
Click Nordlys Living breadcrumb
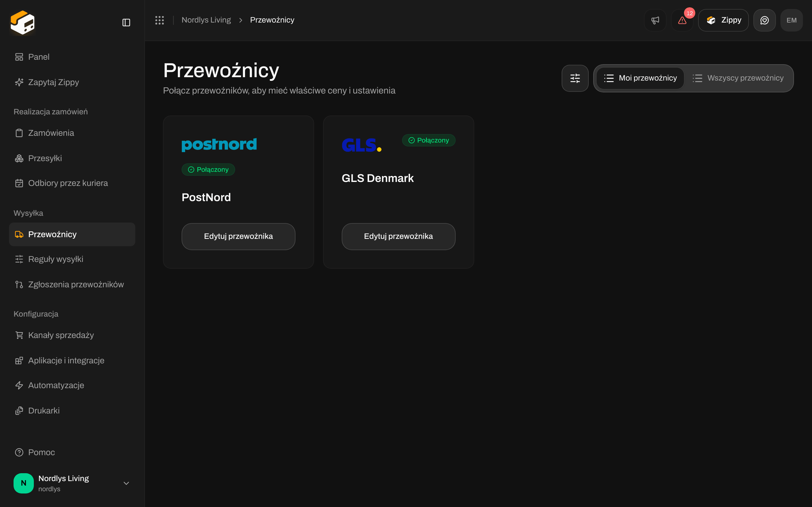(x=206, y=20)
